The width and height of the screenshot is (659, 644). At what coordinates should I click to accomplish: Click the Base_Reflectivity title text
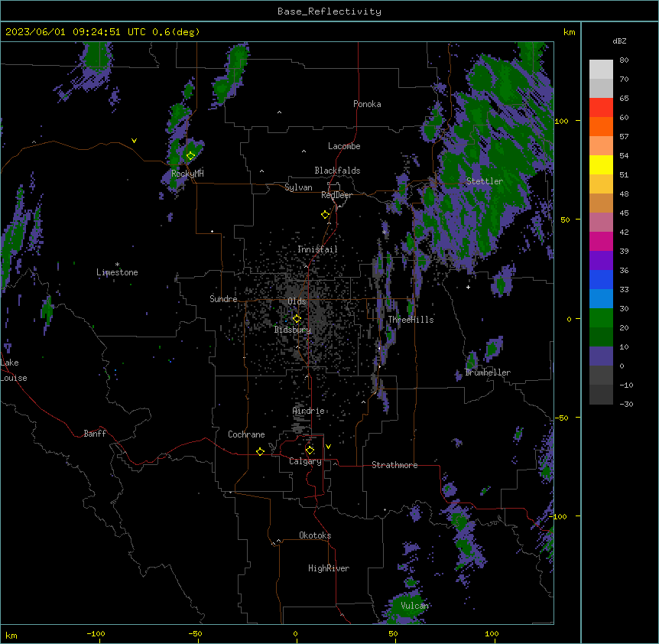click(329, 11)
